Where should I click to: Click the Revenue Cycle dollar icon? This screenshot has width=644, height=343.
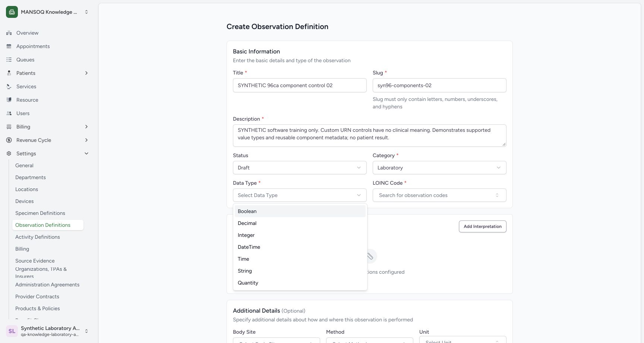9,140
